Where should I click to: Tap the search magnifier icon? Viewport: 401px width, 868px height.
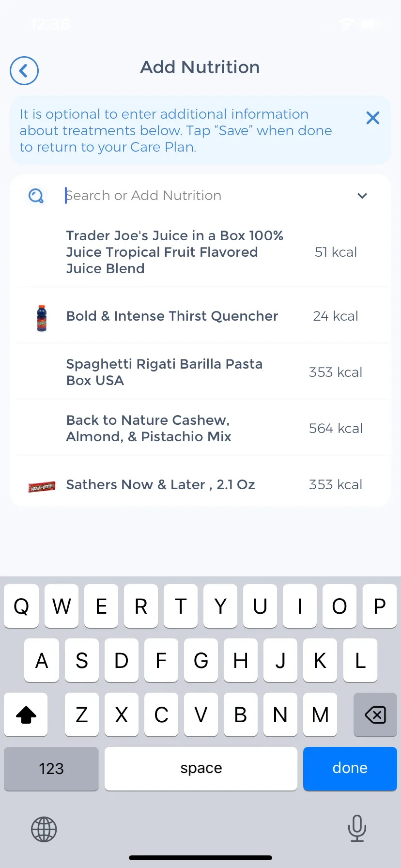[36, 196]
